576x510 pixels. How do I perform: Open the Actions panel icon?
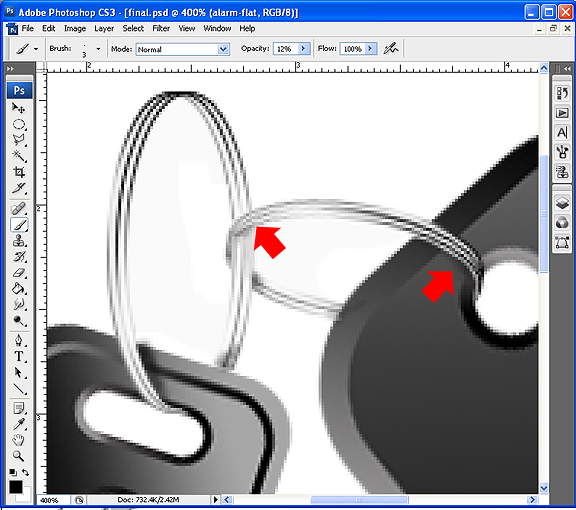[x=562, y=113]
